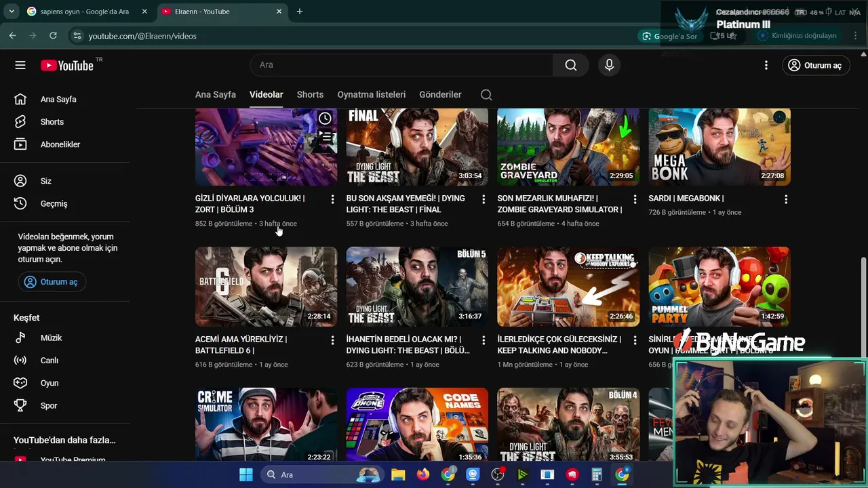The image size is (868, 488).
Task: Click Oturum aç button in header
Action: [816, 65]
